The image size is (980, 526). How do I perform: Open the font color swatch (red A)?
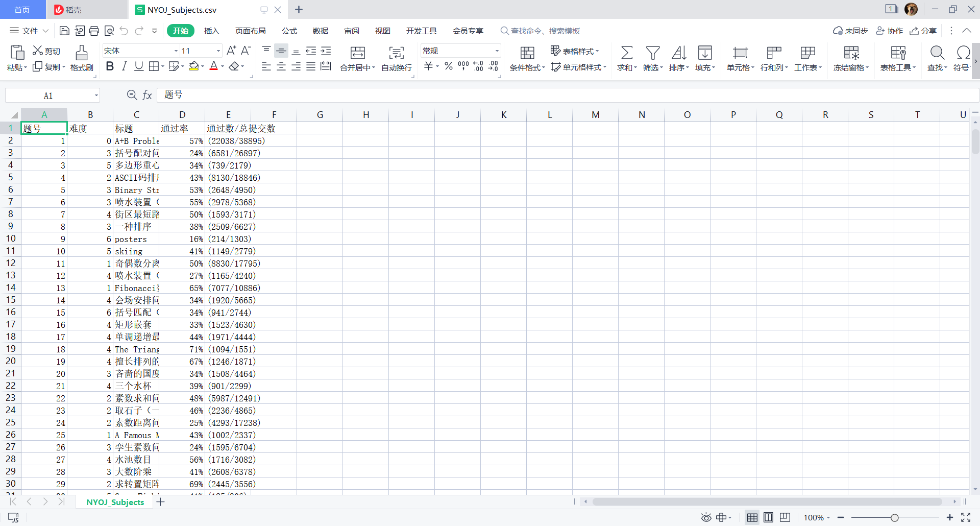pyautogui.click(x=214, y=66)
